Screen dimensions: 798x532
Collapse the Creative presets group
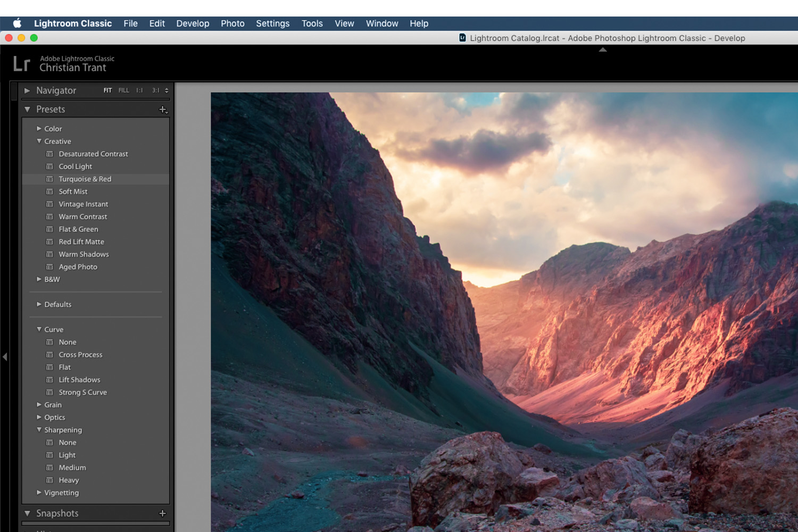point(39,142)
